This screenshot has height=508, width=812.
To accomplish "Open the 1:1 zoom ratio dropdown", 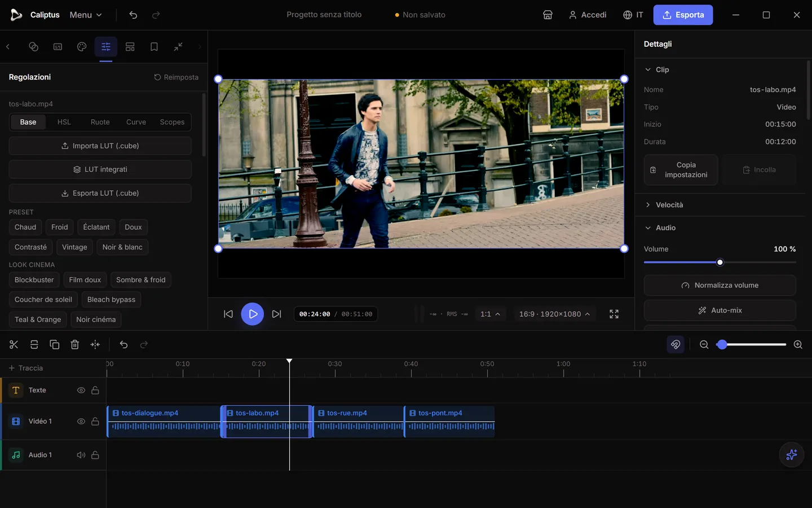I will click(490, 314).
